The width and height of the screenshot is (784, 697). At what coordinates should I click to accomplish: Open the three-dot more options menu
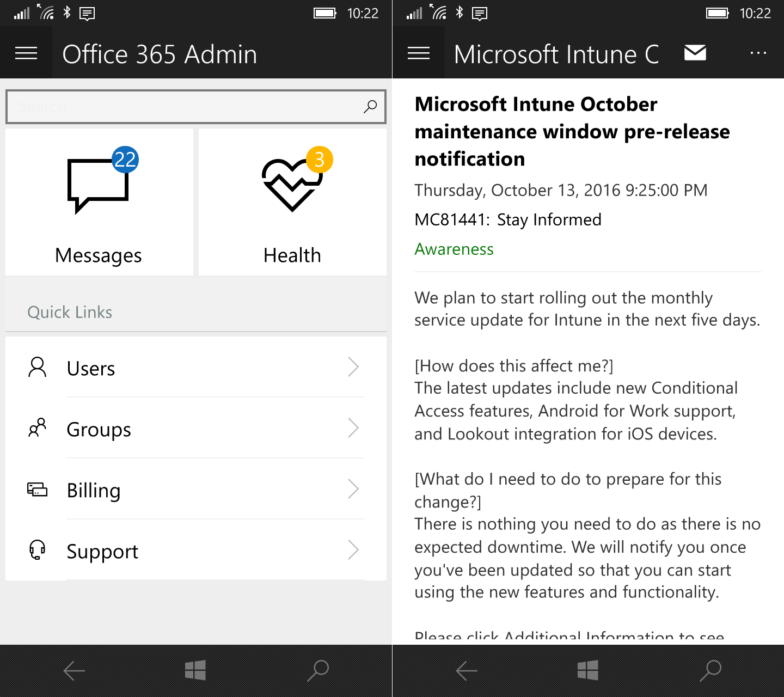pos(758,53)
